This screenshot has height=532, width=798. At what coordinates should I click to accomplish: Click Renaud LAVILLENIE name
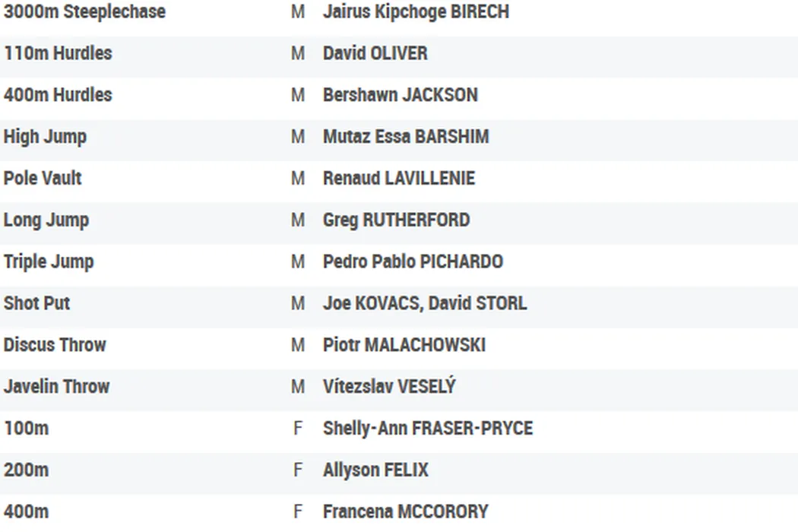click(398, 179)
